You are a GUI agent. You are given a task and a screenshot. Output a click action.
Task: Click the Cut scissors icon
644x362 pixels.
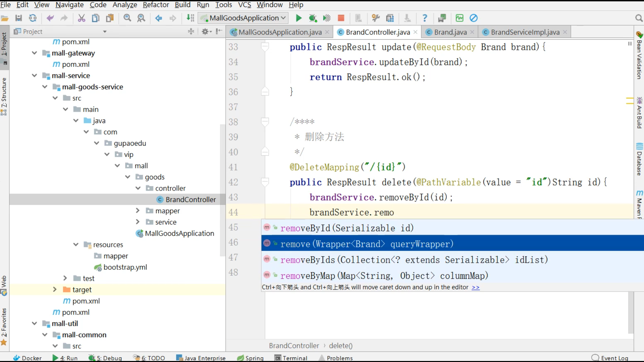click(82, 18)
